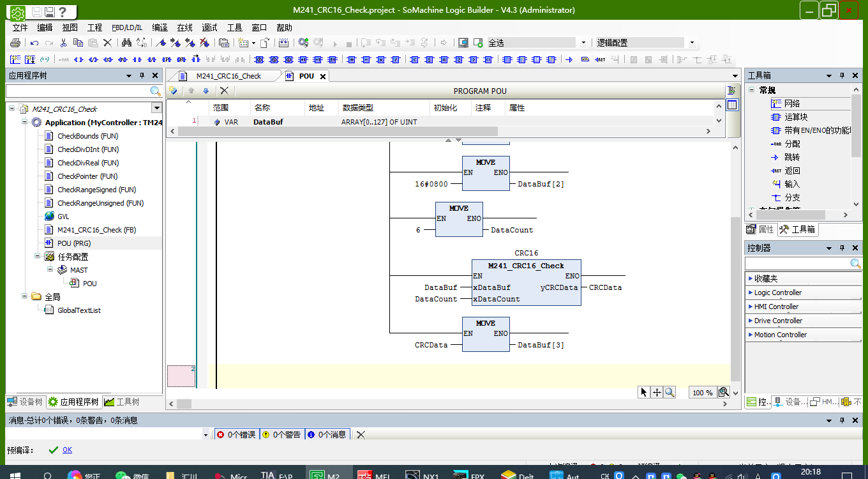Click the controller panel search field
Viewport: 868px width, 479px height.
pyautogui.click(x=797, y=264)
